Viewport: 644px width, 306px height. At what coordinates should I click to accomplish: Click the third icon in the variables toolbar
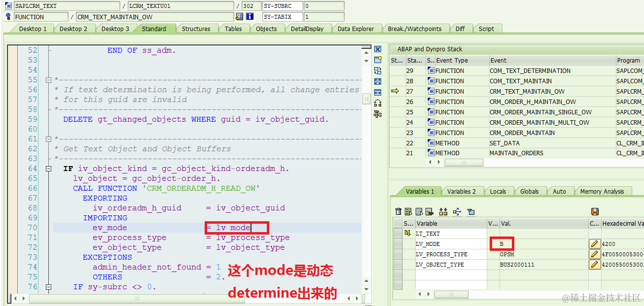tap(419, 211)
